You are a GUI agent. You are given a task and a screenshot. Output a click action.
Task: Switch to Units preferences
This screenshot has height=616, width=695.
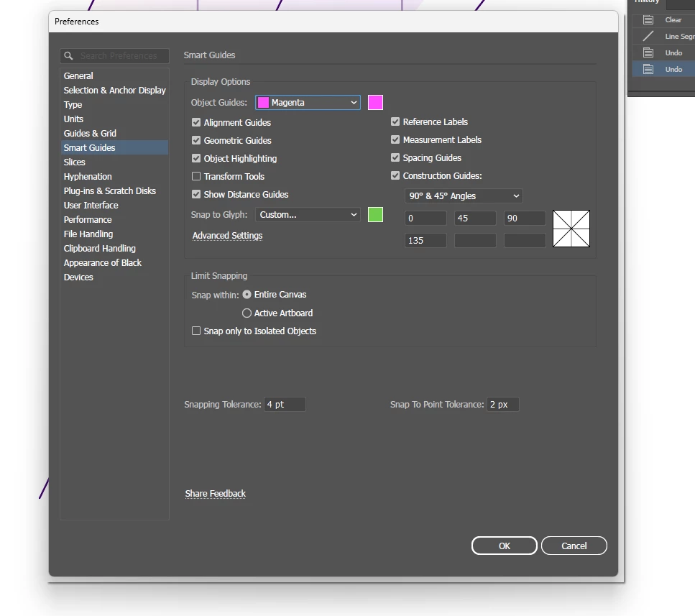coord(73,119)
